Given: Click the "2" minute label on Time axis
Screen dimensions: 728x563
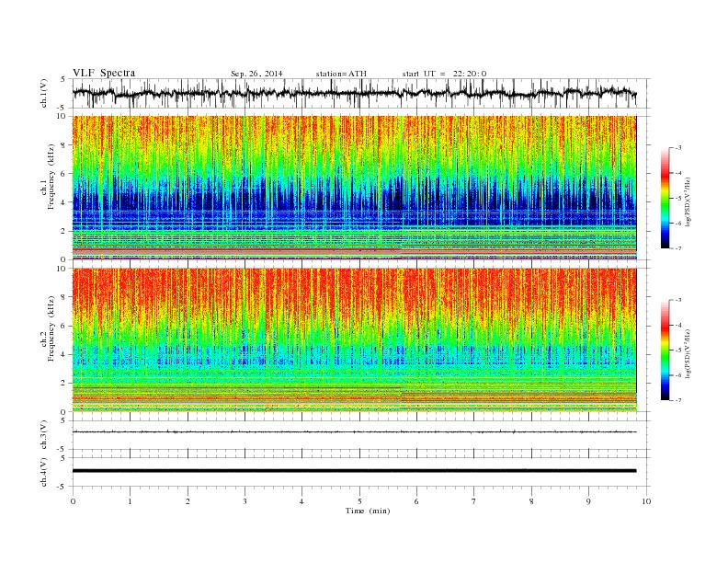Looking at the screenshot, I should pyautogui.click(x=188, y=501).
